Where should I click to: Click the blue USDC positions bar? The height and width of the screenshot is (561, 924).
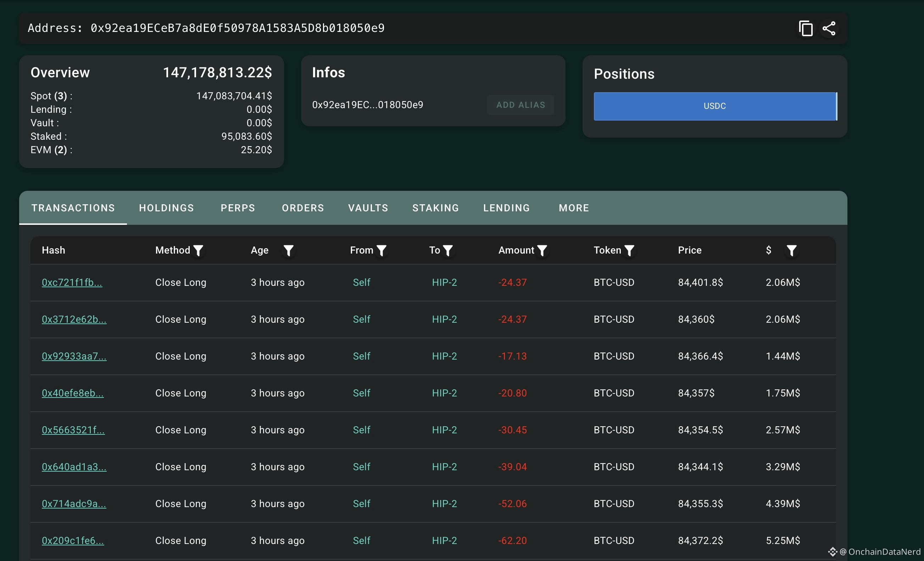click(715, 106)
